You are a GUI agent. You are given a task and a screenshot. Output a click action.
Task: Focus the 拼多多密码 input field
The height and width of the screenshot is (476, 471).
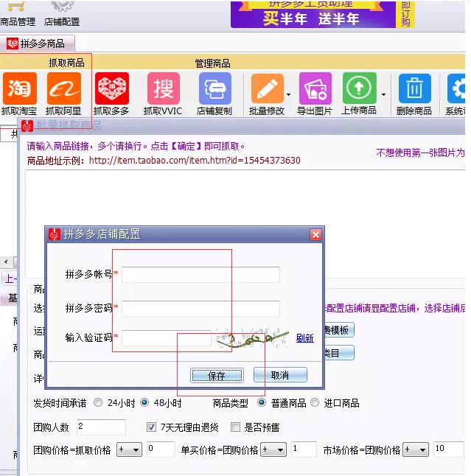coord(200,309)
